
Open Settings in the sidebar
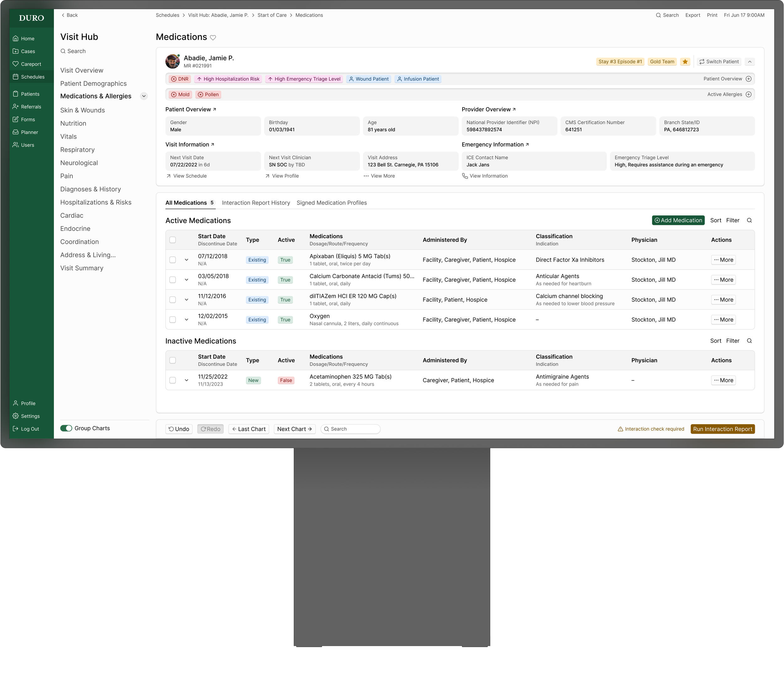(x=30, y=416)
